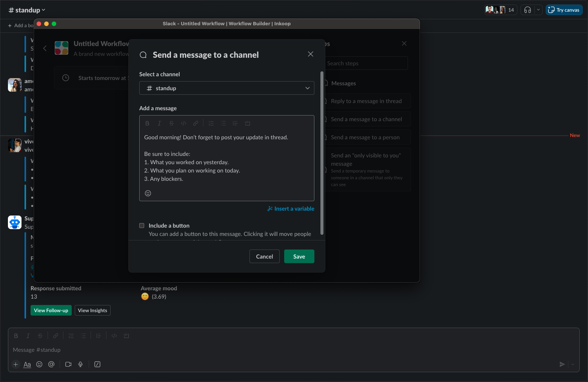Image resolution: width=588 pixels, height=382 pixels.
Task: Start an ordered list in the workflow message editor
Action: 211,123
